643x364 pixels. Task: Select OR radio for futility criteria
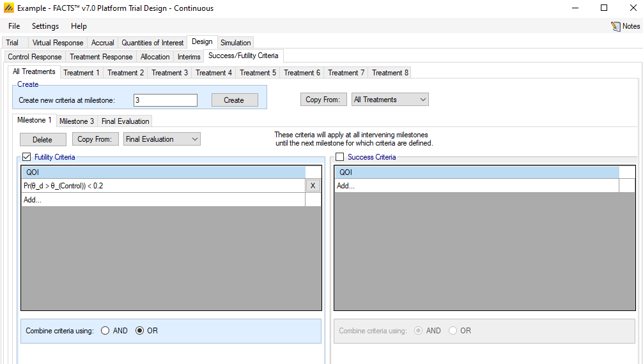140,331
